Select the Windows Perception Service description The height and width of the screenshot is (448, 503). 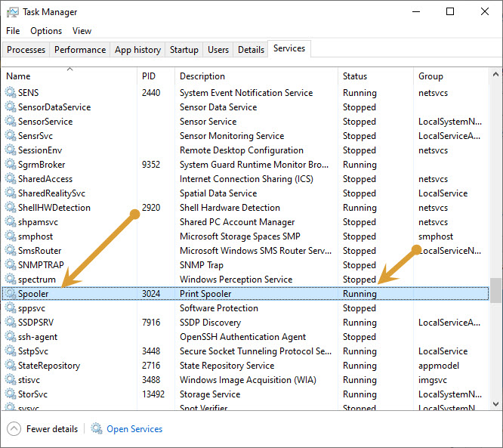236,280
